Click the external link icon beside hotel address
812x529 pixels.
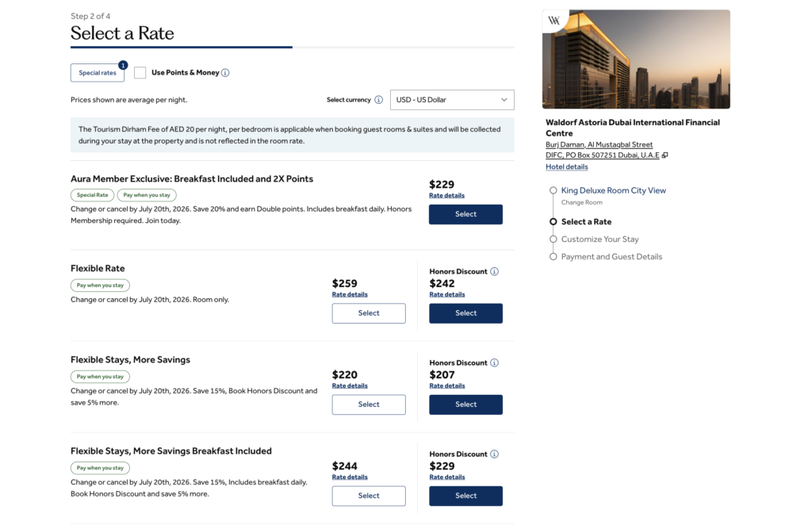coord(665,155)
